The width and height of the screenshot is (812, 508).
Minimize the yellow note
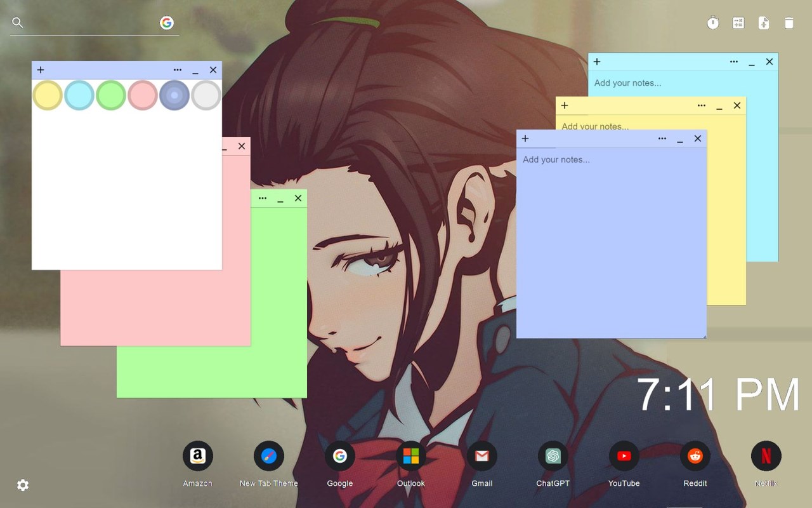tap(719, 107)
